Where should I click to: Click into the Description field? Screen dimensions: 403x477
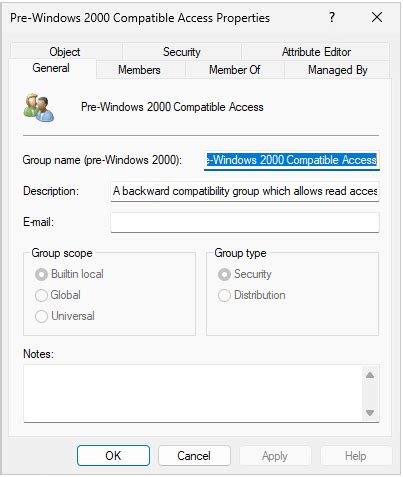(x=245, y=191)
